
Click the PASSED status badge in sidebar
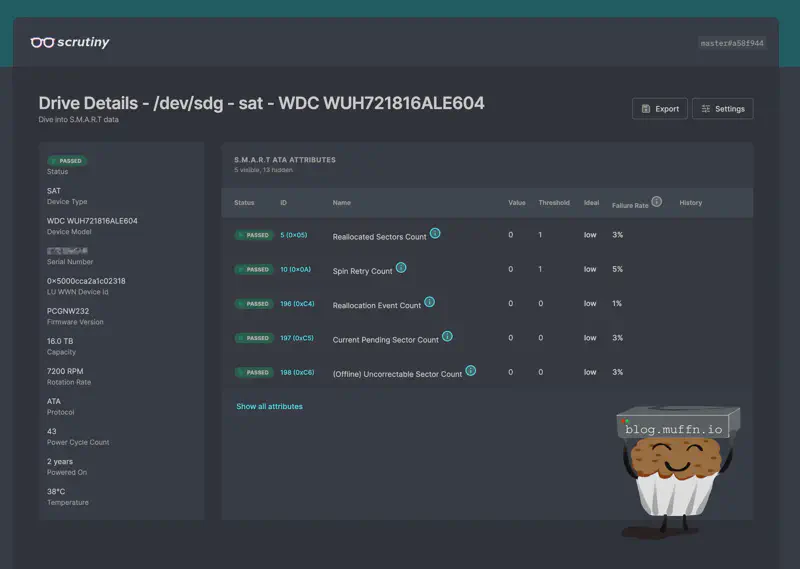[x=67, y=160]
